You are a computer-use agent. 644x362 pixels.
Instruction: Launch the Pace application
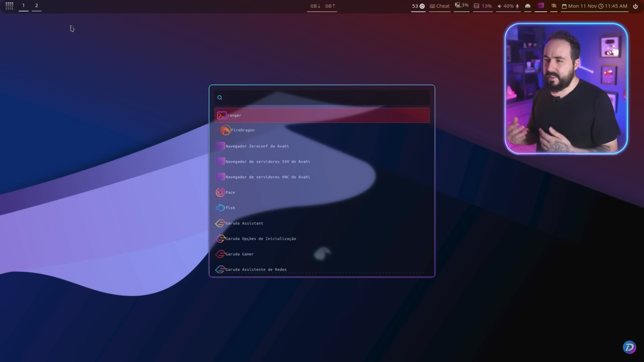click(x=230, y=192)
